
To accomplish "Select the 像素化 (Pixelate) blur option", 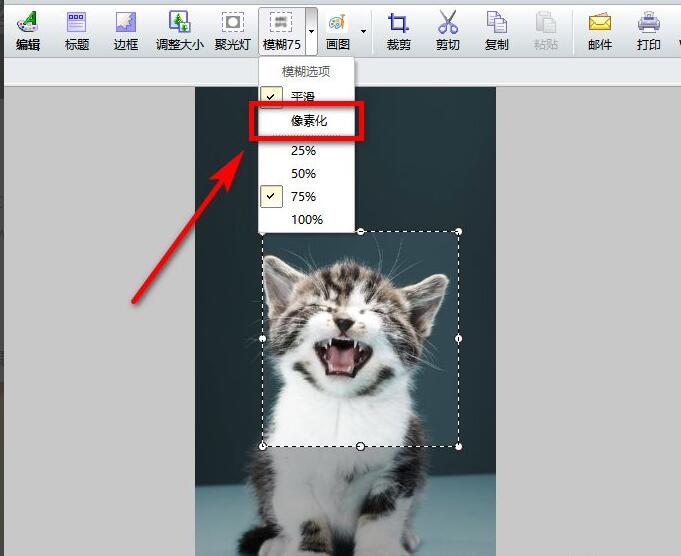I will (x=308, y=122).
